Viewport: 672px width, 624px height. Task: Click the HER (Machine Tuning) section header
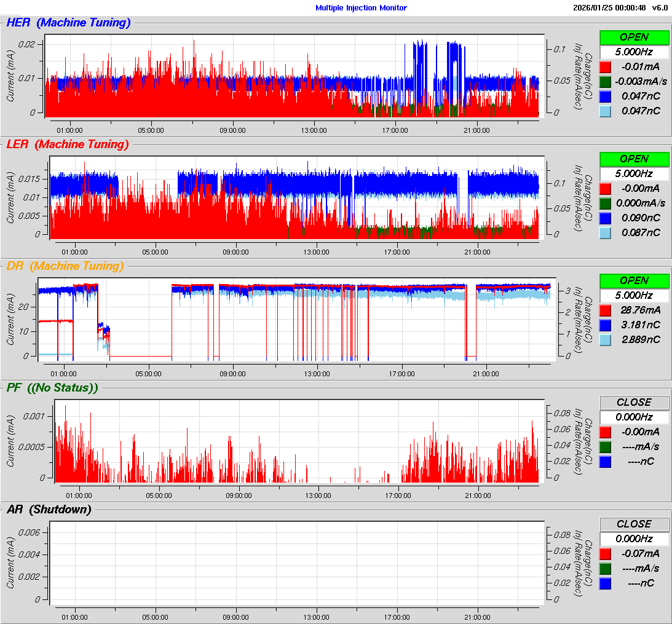coord(68,23)
